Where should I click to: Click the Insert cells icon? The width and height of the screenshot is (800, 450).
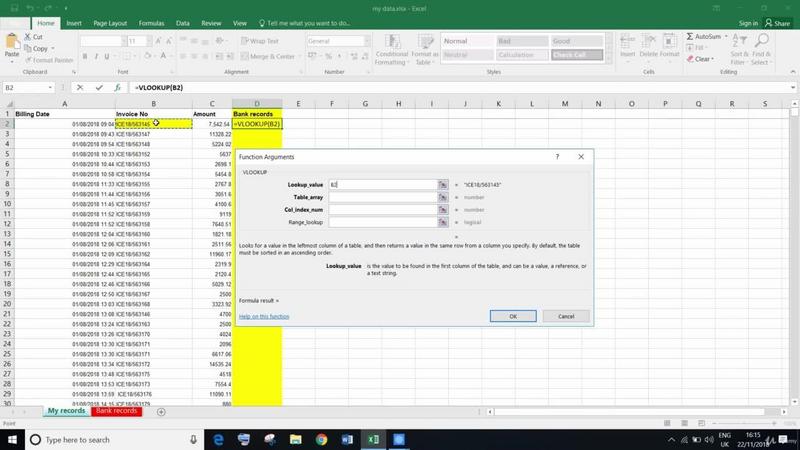point(628,42)
